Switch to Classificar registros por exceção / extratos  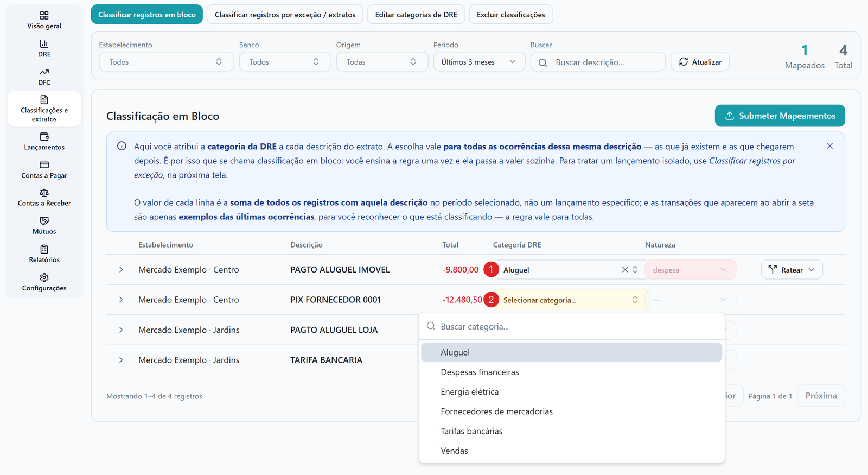pyautogui.click(x=285, y=15)
